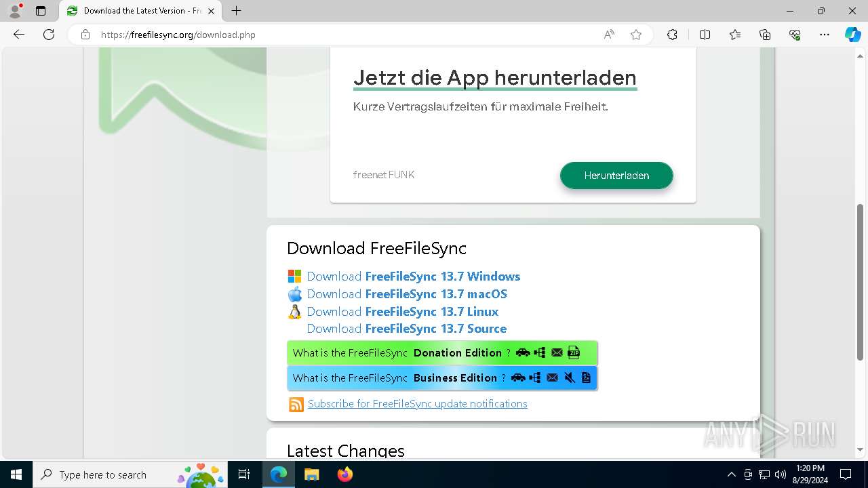
Task: Open the Copilot sidebar icon
Action: pyautogui.click(x=852, y=35)
